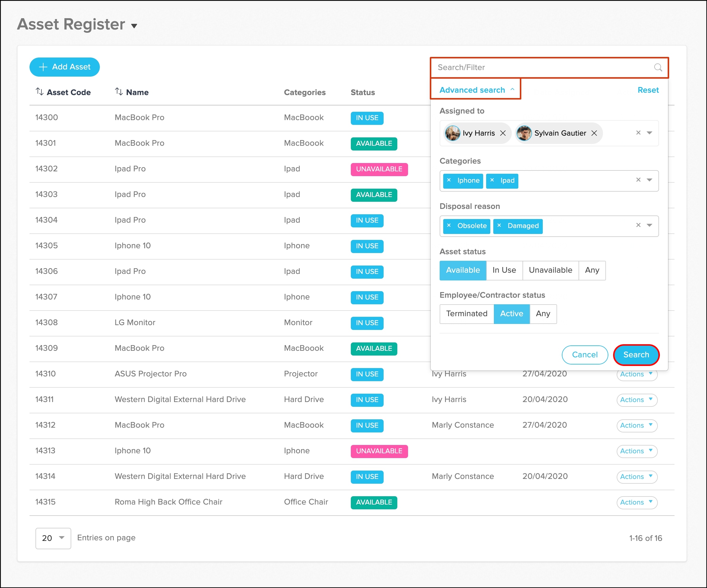Screen dimensions: 707x588
Task: Expand the Assigned to dropdown
Action: click(x=649, y=133)
